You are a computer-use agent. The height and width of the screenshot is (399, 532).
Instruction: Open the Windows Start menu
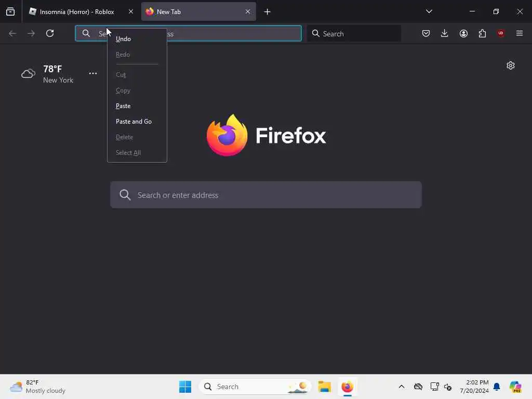click(185, 387)
